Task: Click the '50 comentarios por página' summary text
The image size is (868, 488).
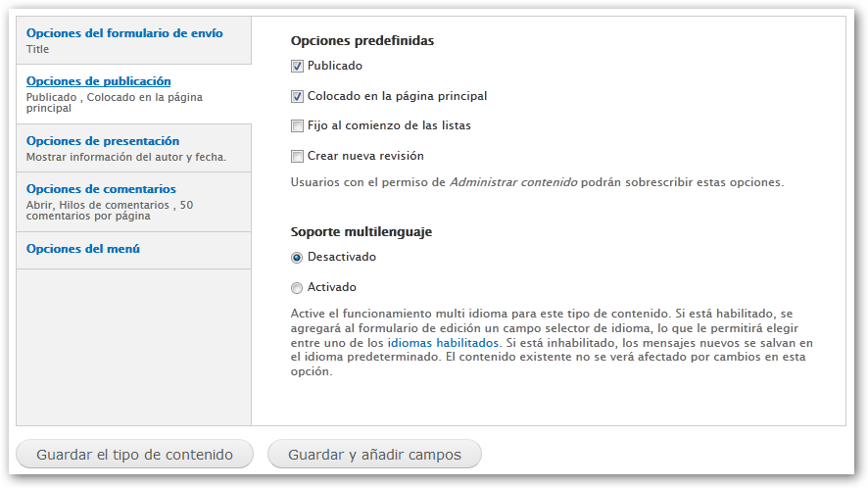Action: coord(110,211)
